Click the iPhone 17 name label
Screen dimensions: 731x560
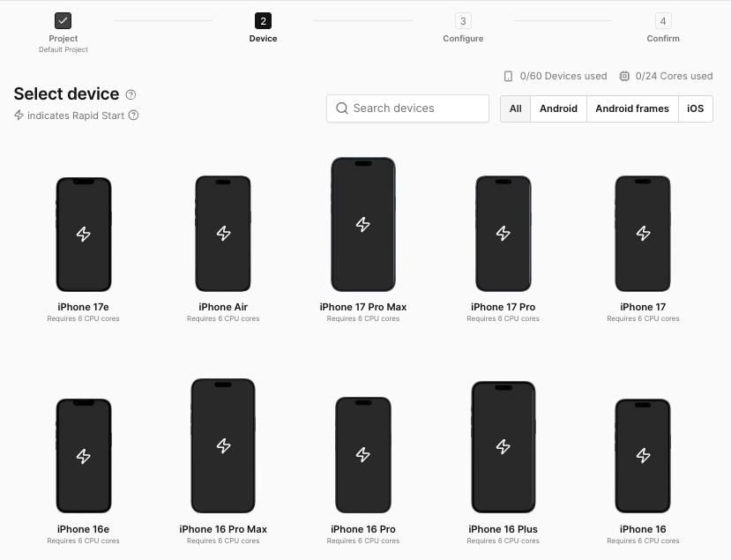tap(643, 307)
